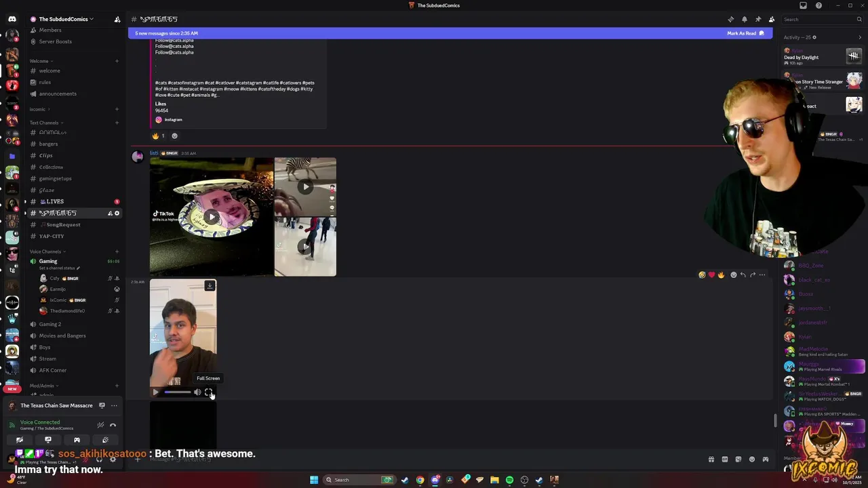Collapse the Welcome category
The image size is (868, 488).
click(41, 61)
